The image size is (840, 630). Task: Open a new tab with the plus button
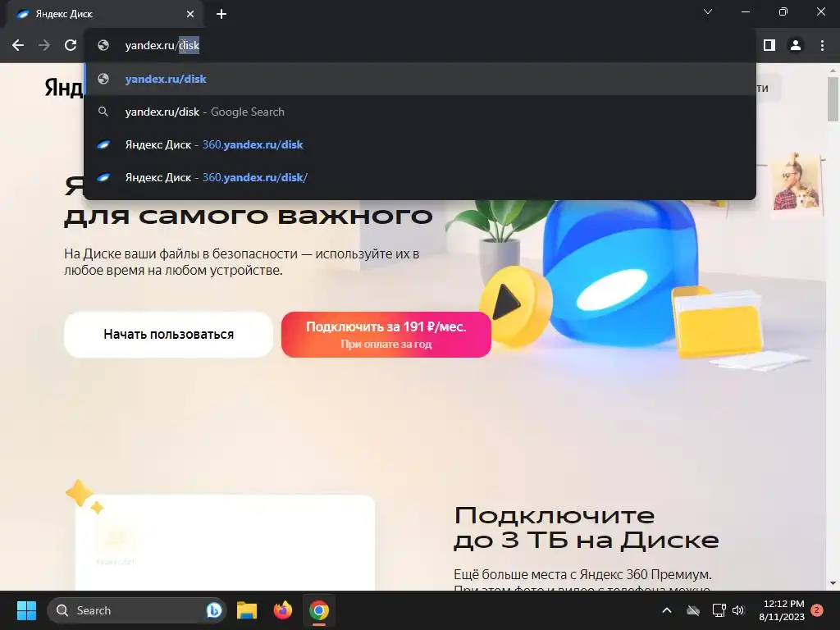[x=221, y=14]
